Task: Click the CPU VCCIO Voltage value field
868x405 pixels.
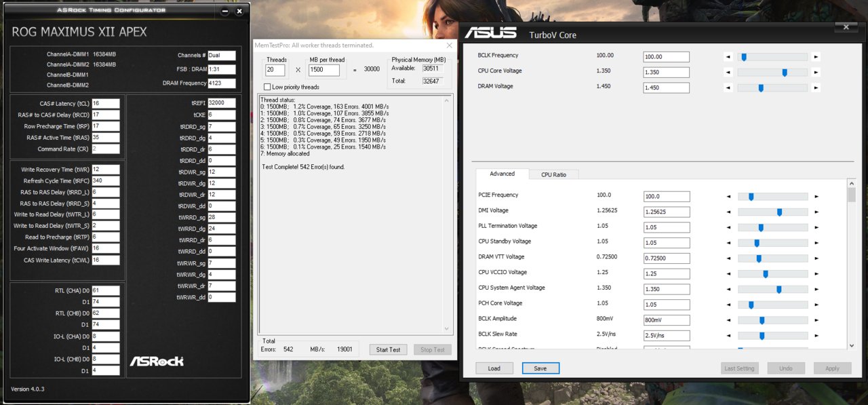Action: [667, 273]
